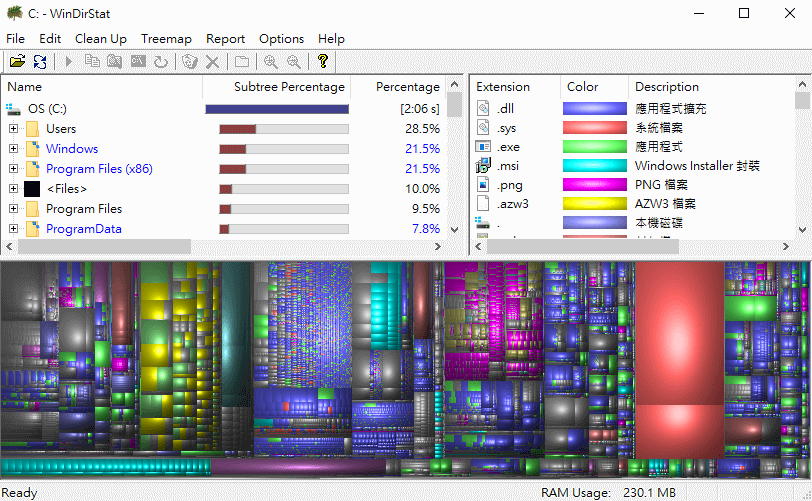Sort by the Percentage column header
Viewport: 812px width, 501px height.
point(398,87)
